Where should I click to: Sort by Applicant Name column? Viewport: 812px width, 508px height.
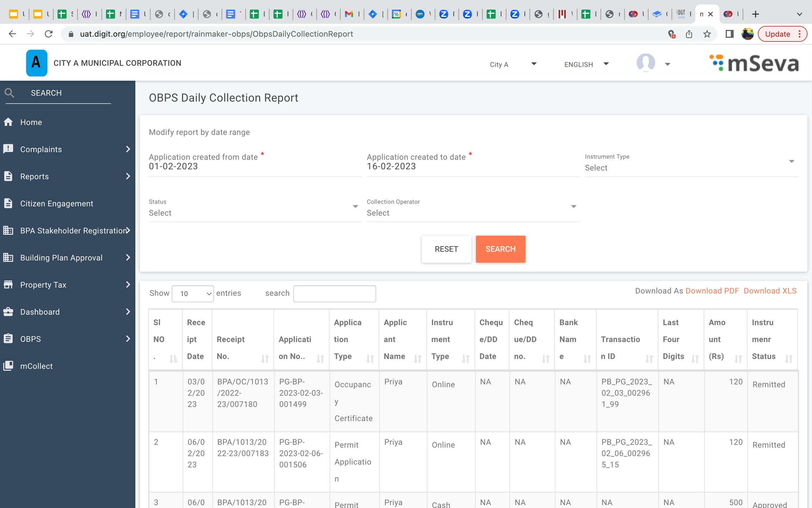click(x=418, y=359)
